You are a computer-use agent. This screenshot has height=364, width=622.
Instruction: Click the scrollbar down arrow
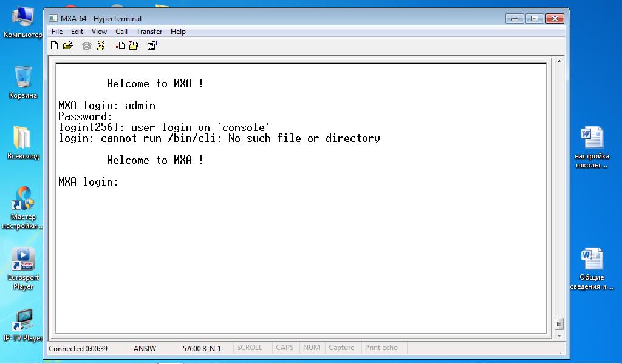pyautogui.click(x=559, y=336)
